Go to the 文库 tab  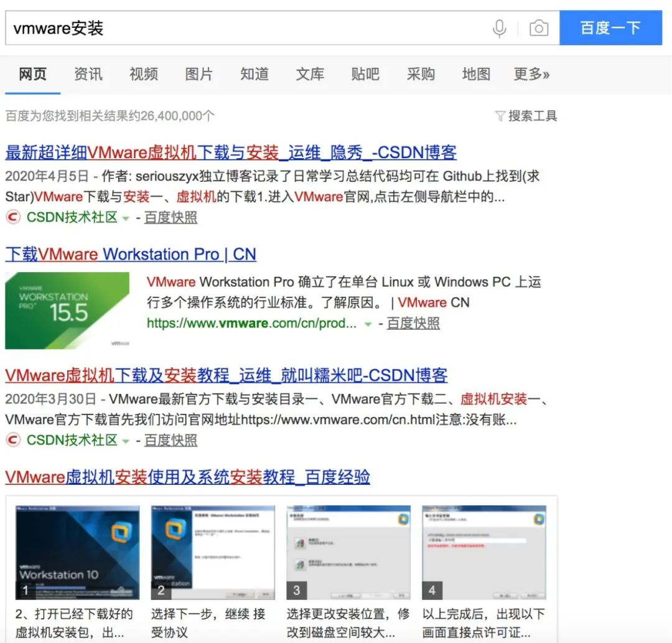310,73
